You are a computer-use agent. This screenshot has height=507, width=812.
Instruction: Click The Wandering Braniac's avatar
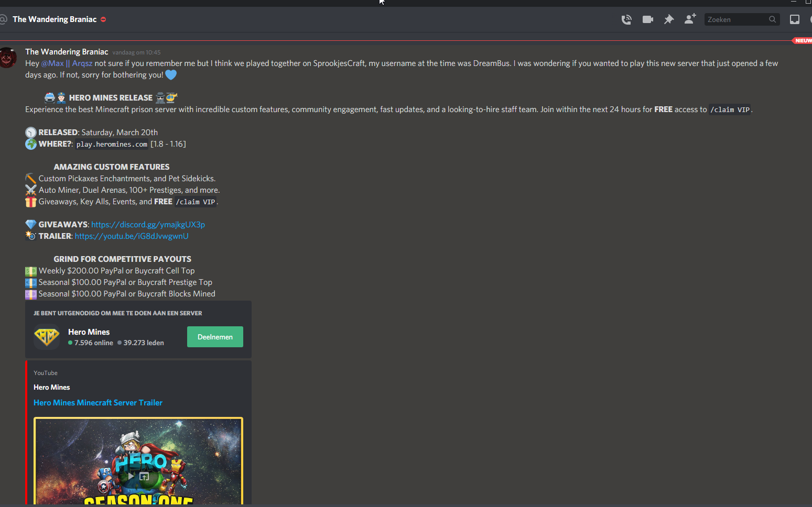pos(7,57)
